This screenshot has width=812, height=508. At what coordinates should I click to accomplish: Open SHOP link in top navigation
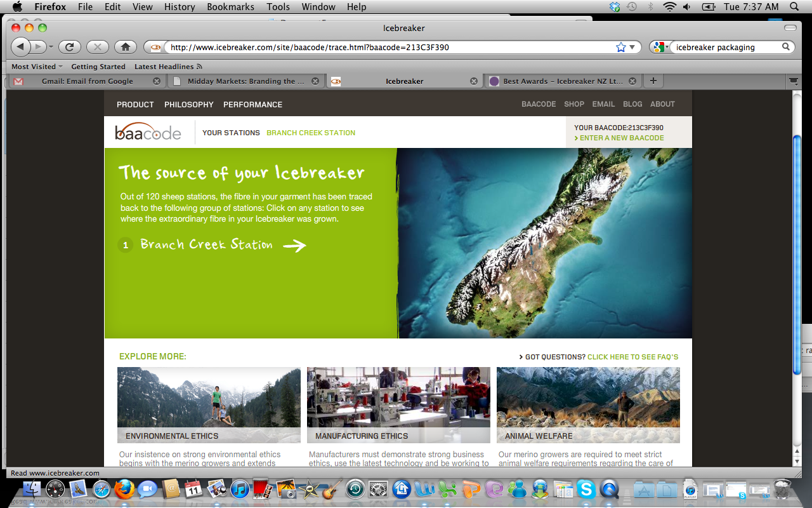[574, 104]
